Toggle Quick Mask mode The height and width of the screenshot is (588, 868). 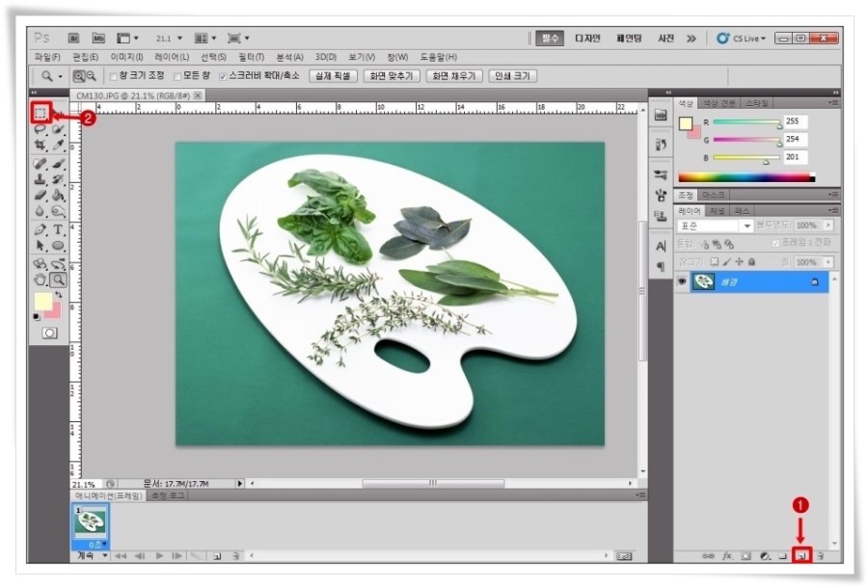tap(49, 334)
